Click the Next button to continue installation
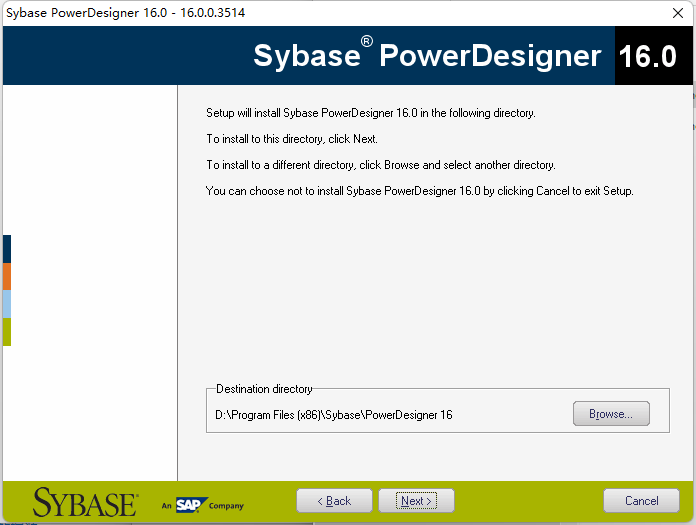The height and width of the screenshot is (525, 696). tap(416, 501)
